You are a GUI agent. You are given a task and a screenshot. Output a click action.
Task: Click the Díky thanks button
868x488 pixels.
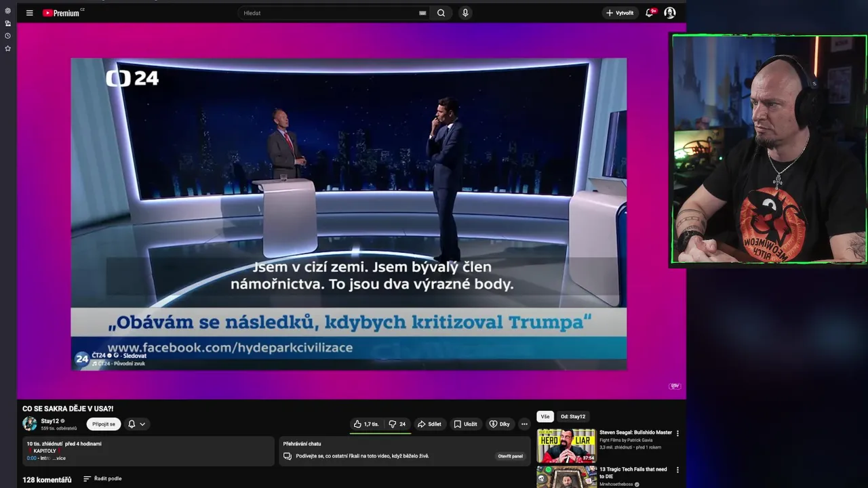pos(500,424)
